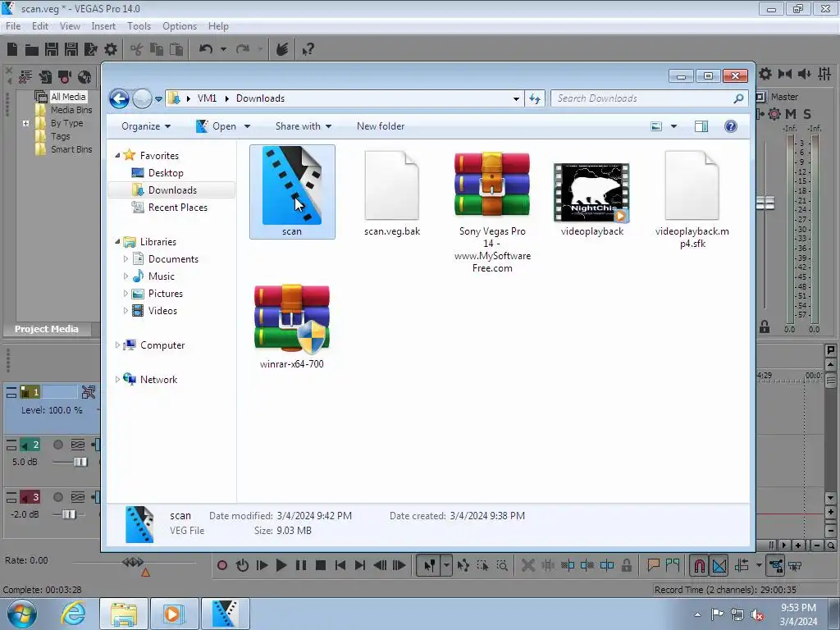Open the Edit menu

click(40, 26)
